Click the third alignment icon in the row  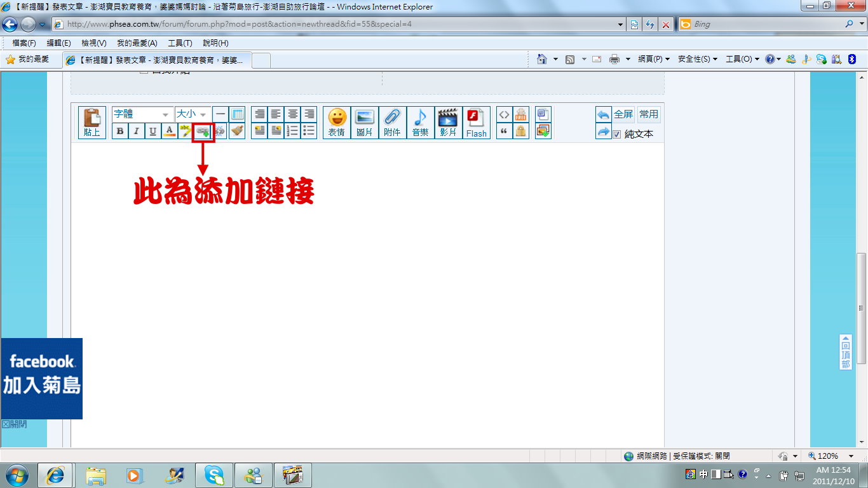(292, 114)
